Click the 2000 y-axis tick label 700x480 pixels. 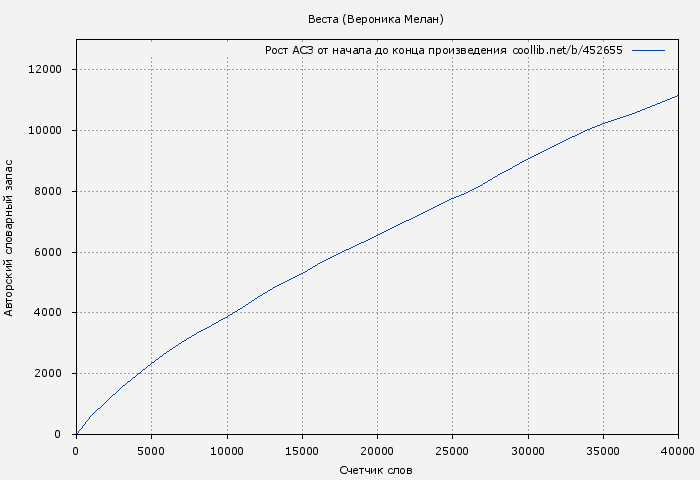click(x=49, y=374)
